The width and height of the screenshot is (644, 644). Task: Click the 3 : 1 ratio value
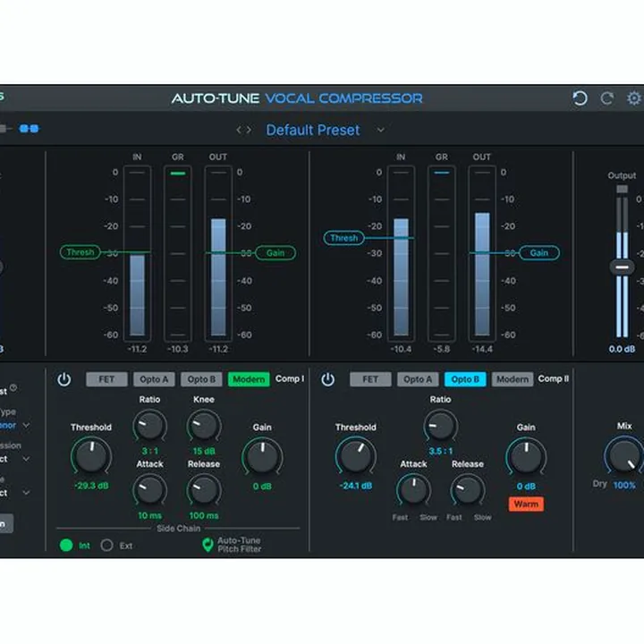coord(150,451)
